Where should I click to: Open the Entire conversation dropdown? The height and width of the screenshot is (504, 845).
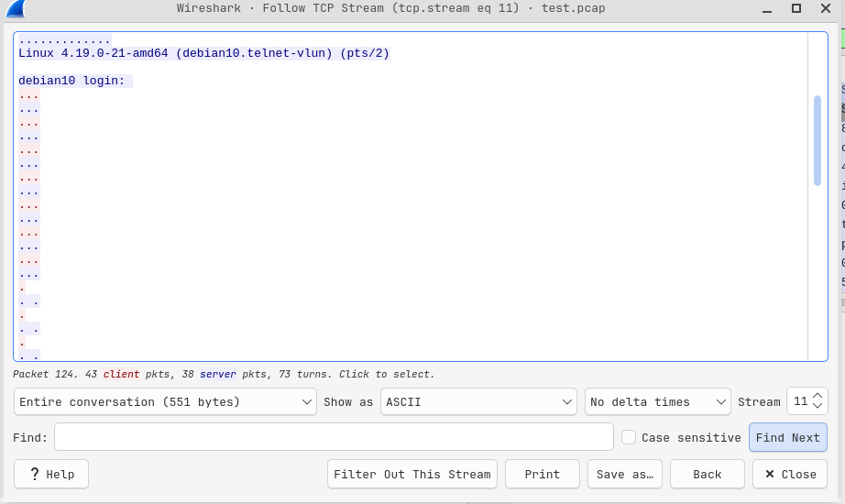click(x=165, y=402)
